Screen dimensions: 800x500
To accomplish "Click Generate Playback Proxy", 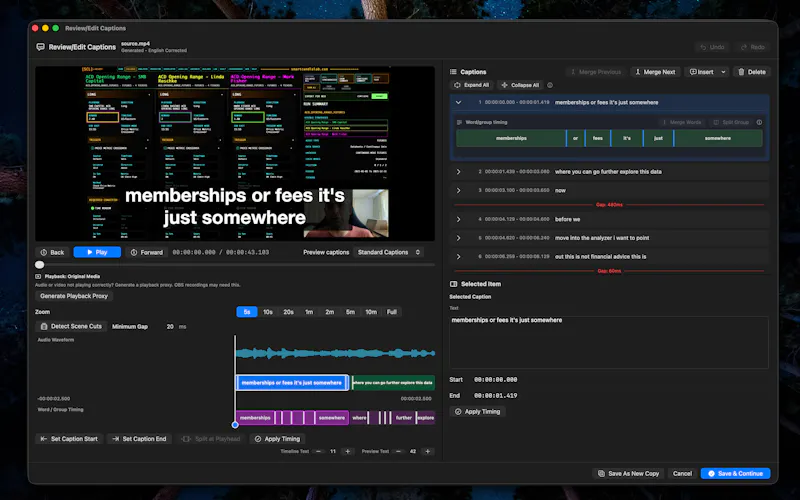I will 74,296.
